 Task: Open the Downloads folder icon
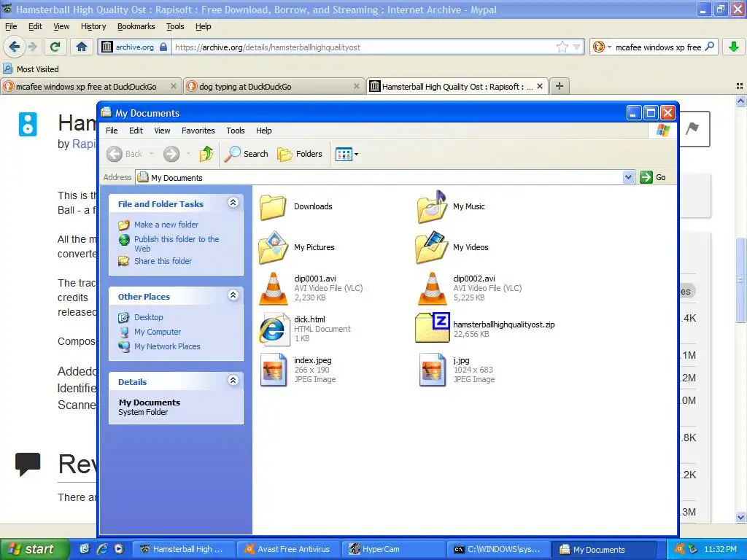click(273, 206)
